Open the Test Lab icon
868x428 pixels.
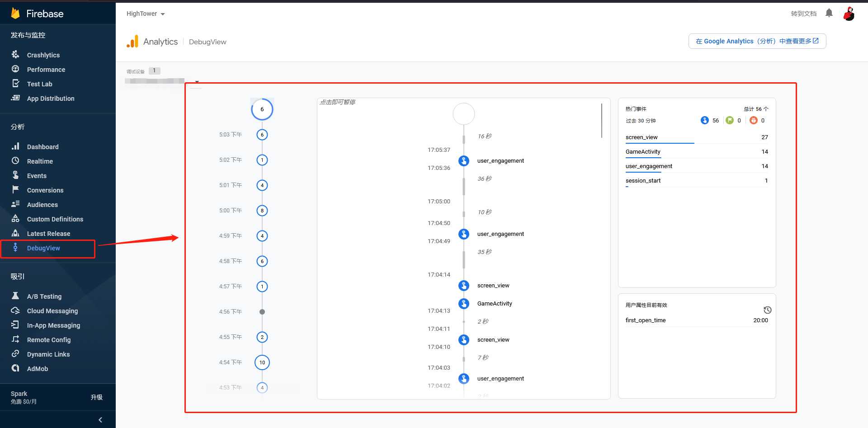pyautogui.click(x=15, y=84)
